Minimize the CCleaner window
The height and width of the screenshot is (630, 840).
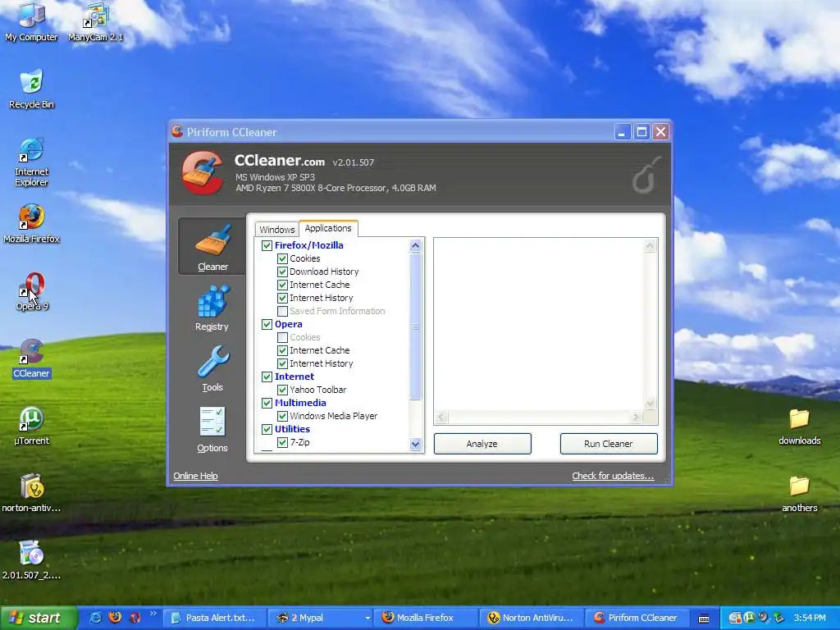point(622,132)
